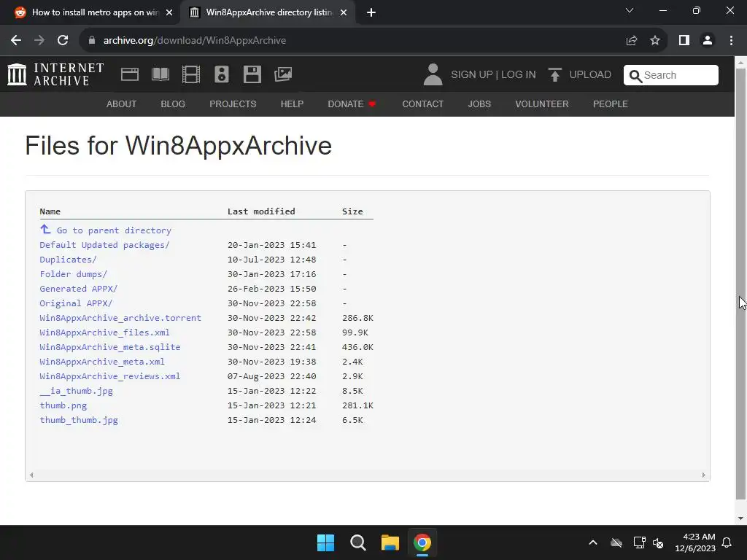Click the Upload arrow icon
The width and height of the screenshot is (747, 560).
pos(554,75)
